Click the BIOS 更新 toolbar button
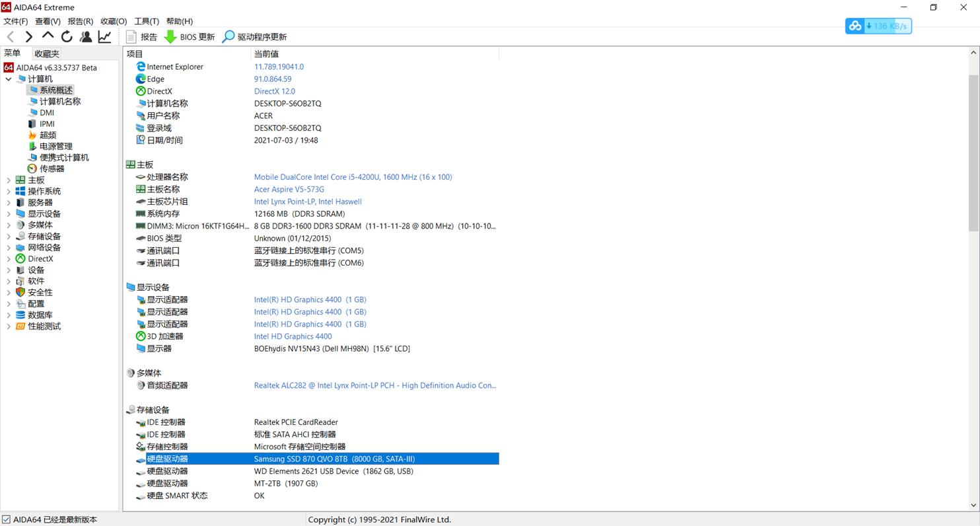 (x=190, y=37)
